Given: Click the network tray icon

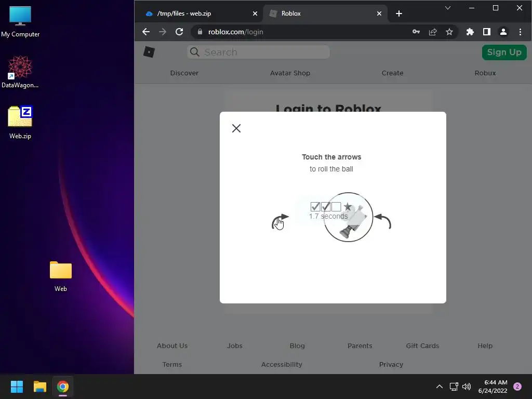Looking at the screenshot, I should coord(454,387).
